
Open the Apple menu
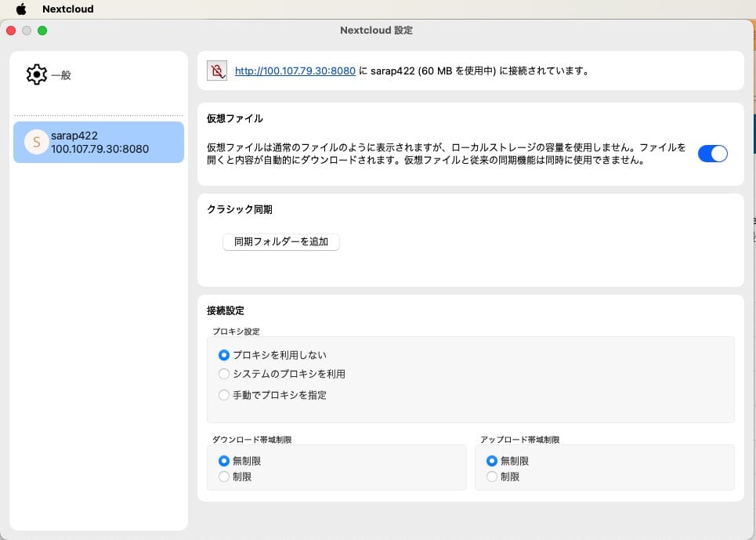coord(21,9)
